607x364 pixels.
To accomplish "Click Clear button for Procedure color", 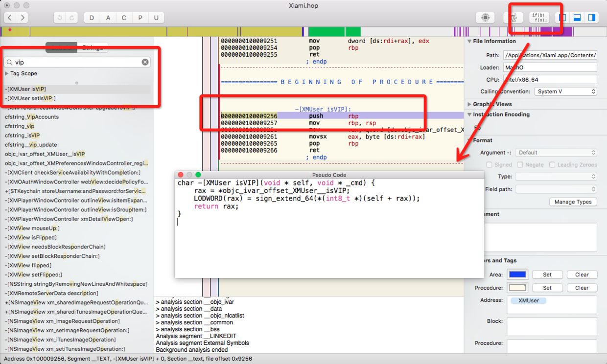I will (x=582, y=288).
